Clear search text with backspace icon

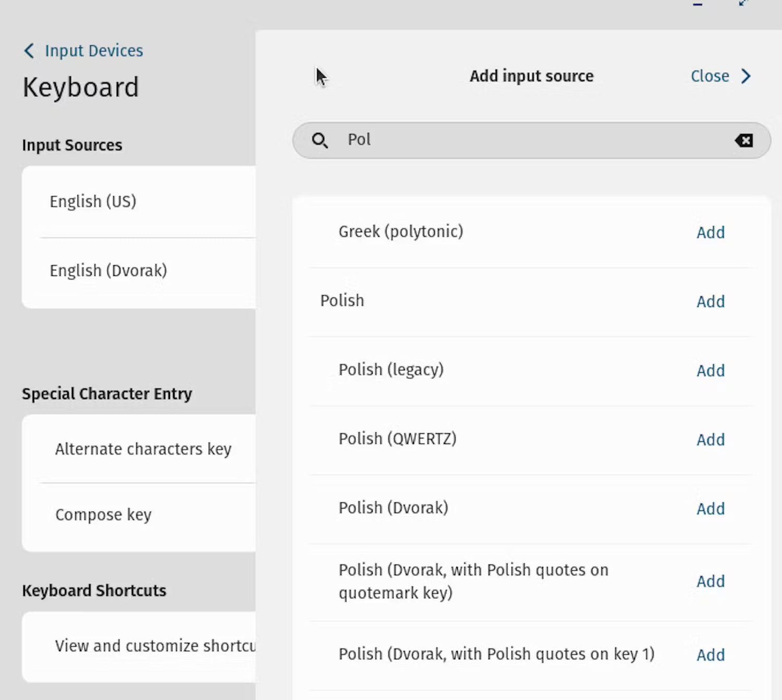(x=743, y=140)
